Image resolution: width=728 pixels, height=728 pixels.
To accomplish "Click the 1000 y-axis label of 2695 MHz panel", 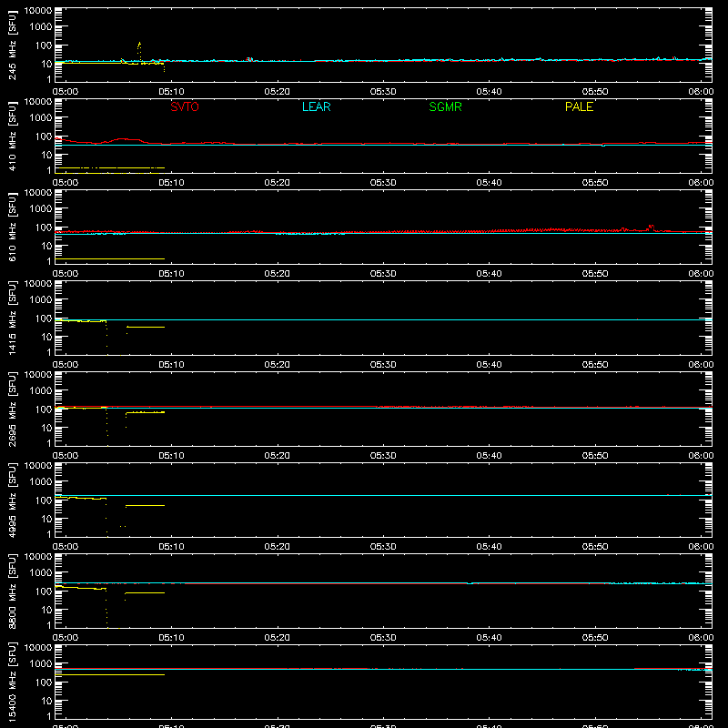I will click(41, 391).
